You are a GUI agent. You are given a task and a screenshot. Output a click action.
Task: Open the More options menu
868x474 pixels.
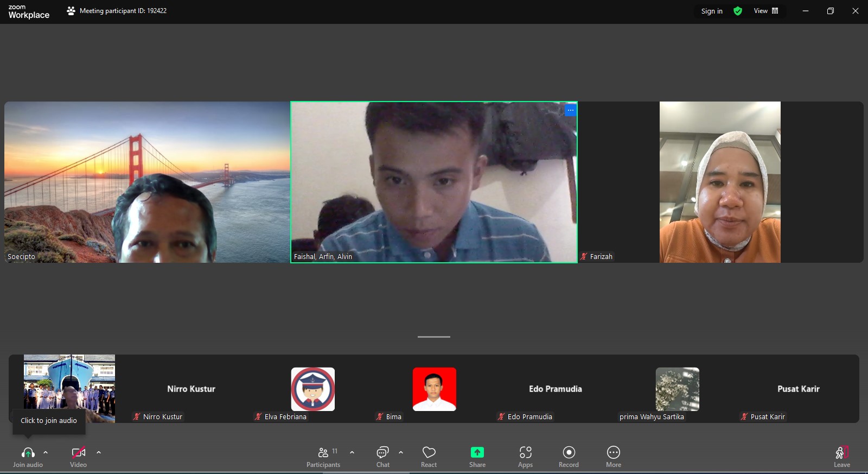[x=613, y=456]
